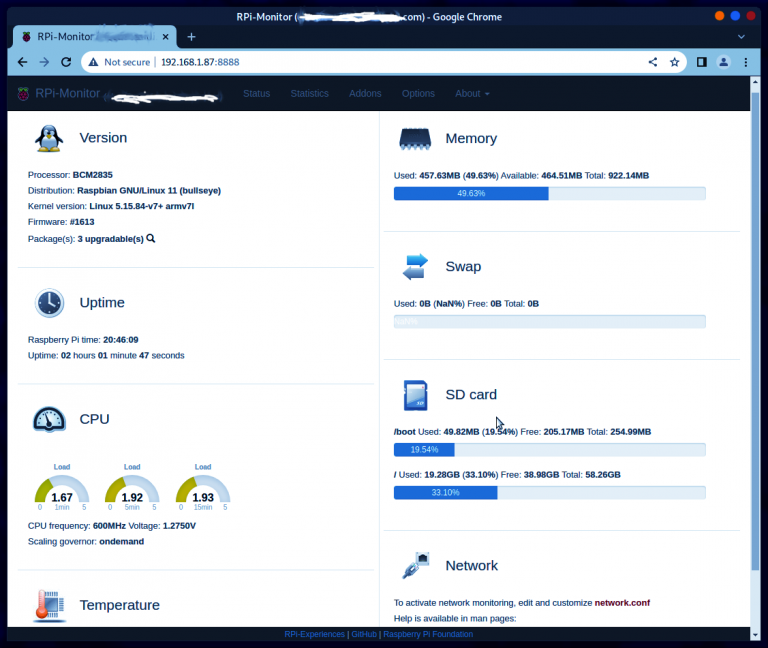Viewport: 768px width, 648px height.
Task: Share this page via share icon
Action: tap(653, 62)
